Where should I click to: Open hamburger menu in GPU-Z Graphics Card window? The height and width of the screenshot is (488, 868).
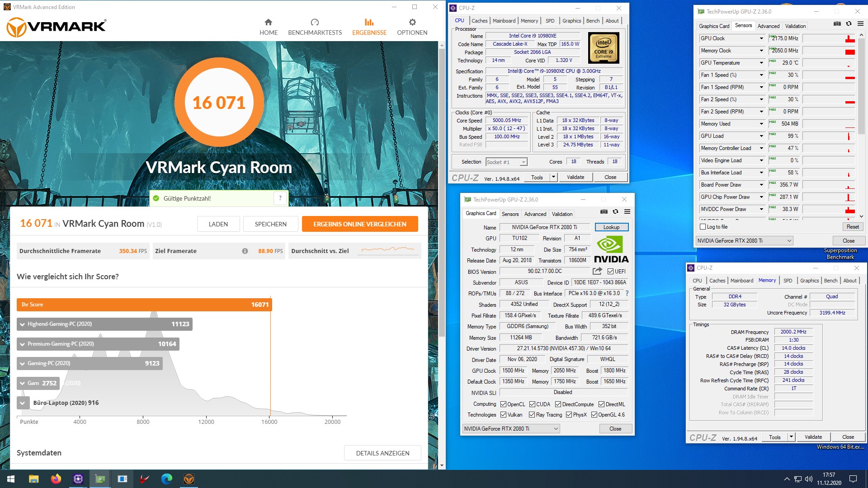tap(627, 211)
